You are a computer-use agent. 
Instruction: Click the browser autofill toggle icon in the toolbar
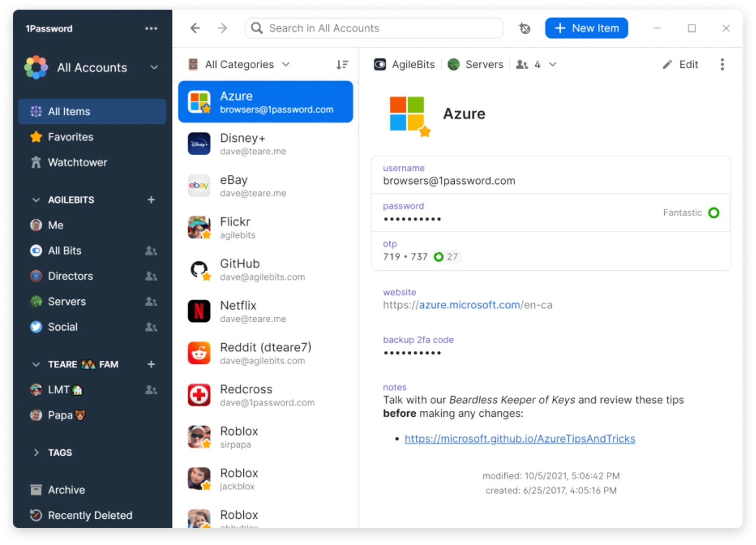[524, 28]
